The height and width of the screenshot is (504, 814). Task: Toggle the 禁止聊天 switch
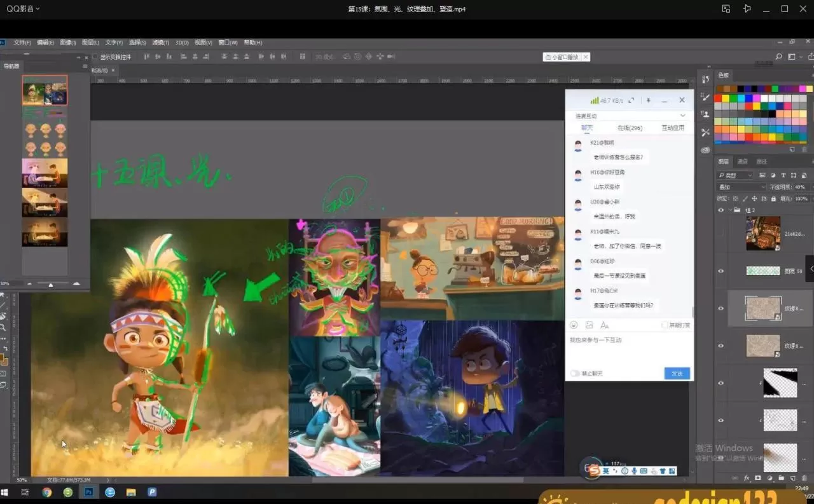pyautogui.click(x=575, y=374)
